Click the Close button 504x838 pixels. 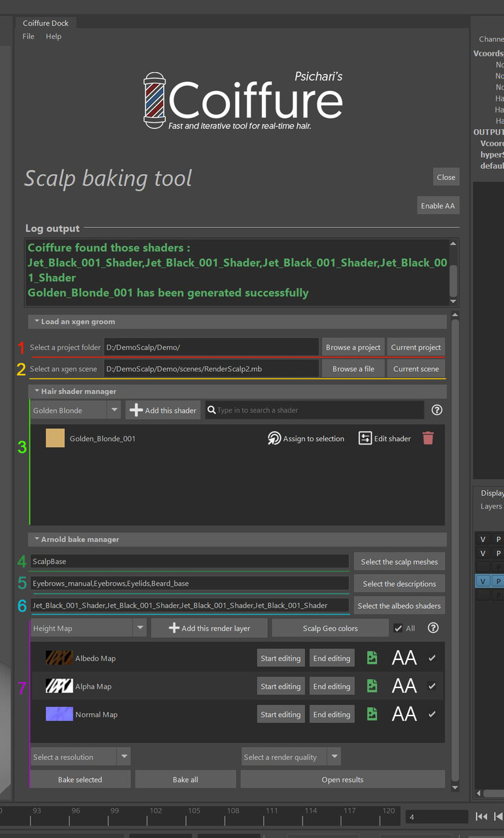[x=446, y=177]
